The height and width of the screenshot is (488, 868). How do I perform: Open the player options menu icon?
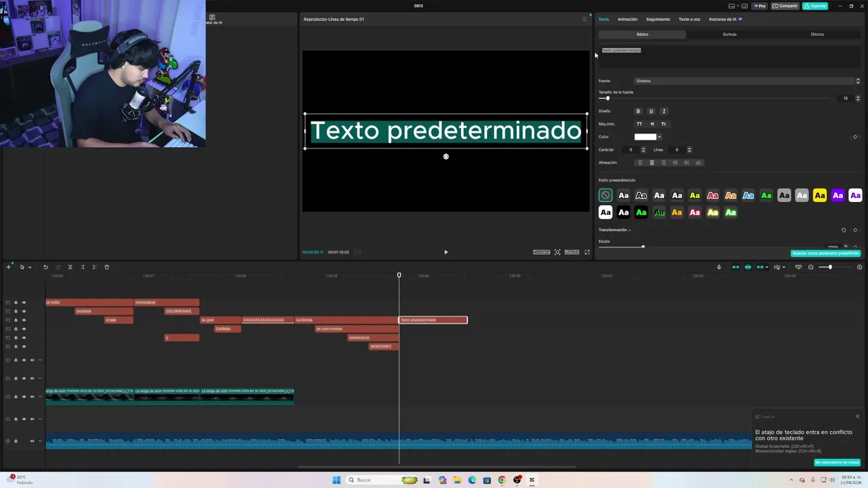tap(585, 19)
